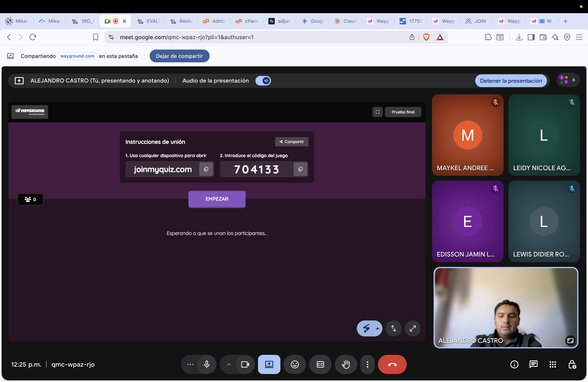Viewport: 588px width, 382px height.
Task: Switch to the JOIN browser tab
Action: click(476, 21)
